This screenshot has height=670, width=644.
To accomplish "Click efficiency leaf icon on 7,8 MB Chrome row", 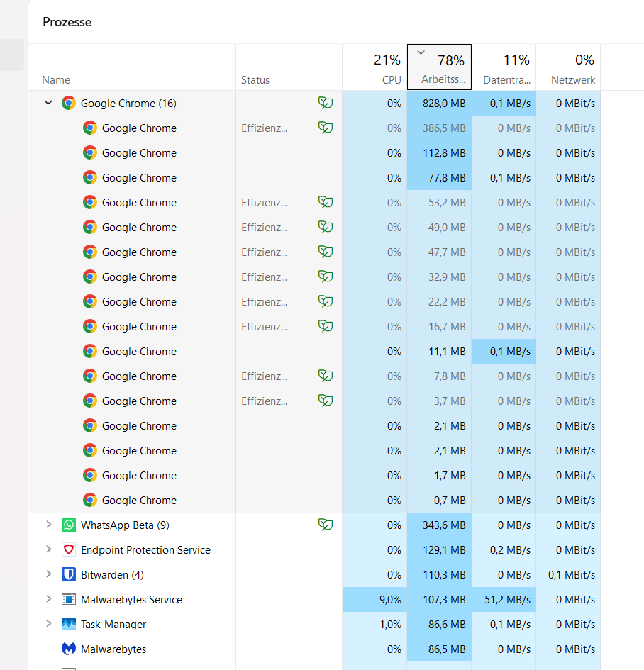I will pos(326,375).
